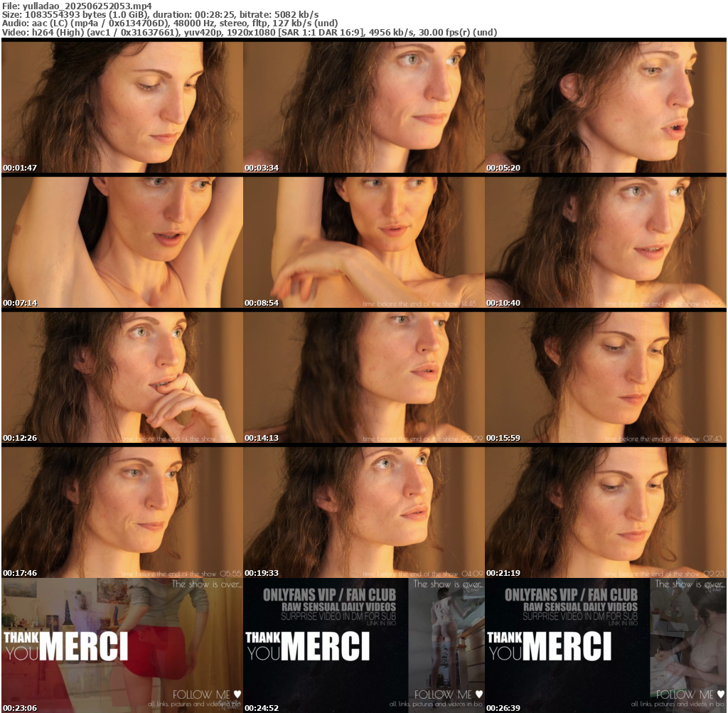Click the thumbnail marked 00:15:59

[605, 377]
